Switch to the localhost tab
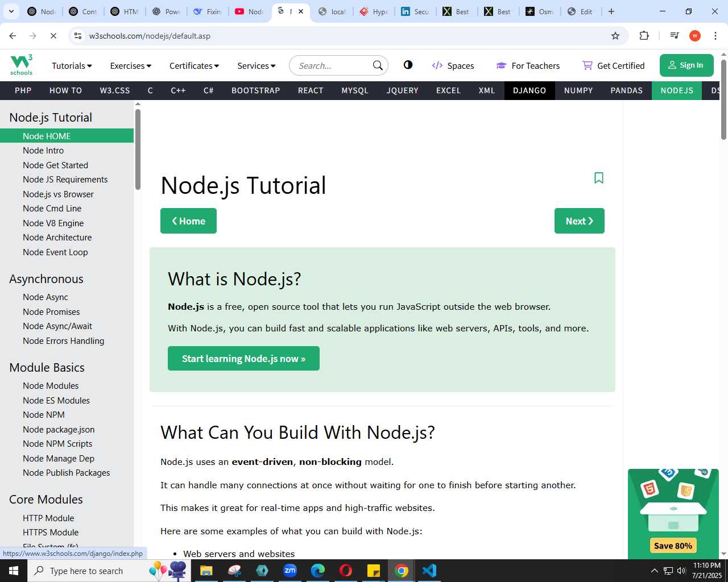 332,11
